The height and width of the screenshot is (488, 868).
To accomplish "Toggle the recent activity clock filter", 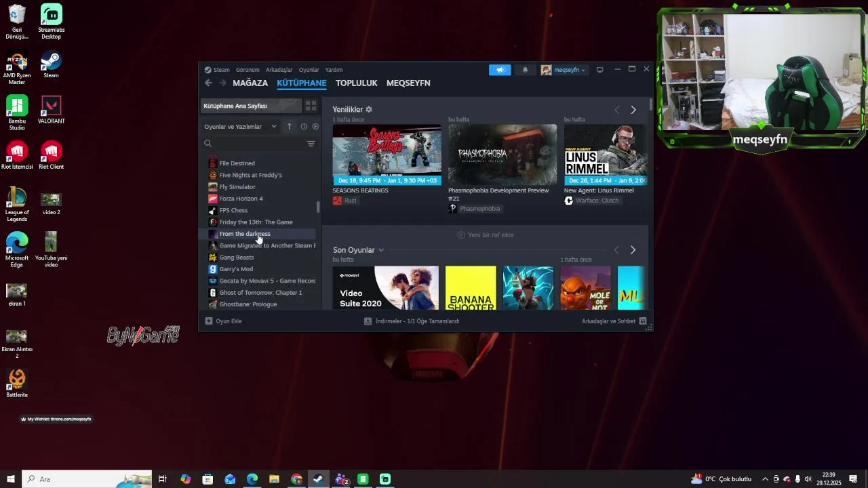I will click(304, 127).
